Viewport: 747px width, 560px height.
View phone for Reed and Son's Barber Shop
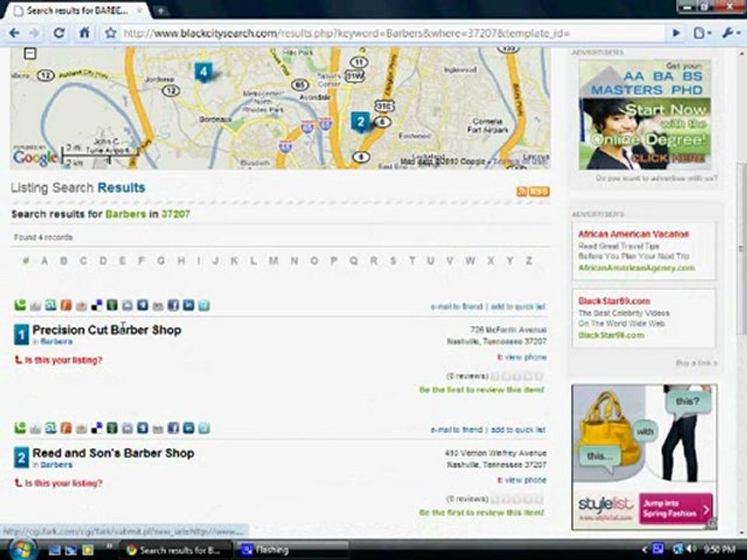525,480
